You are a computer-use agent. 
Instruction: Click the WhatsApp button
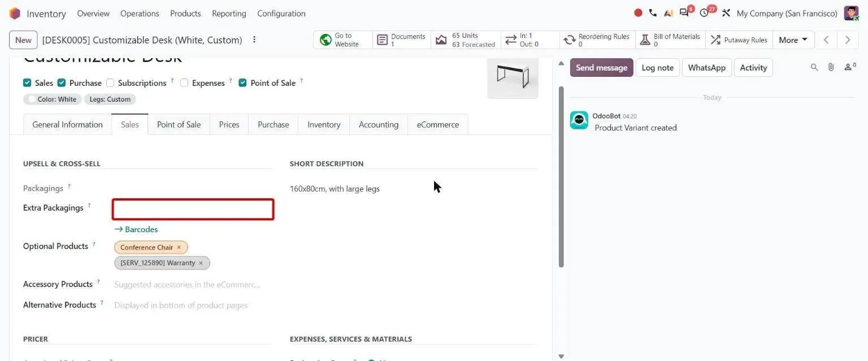point(706,67)
